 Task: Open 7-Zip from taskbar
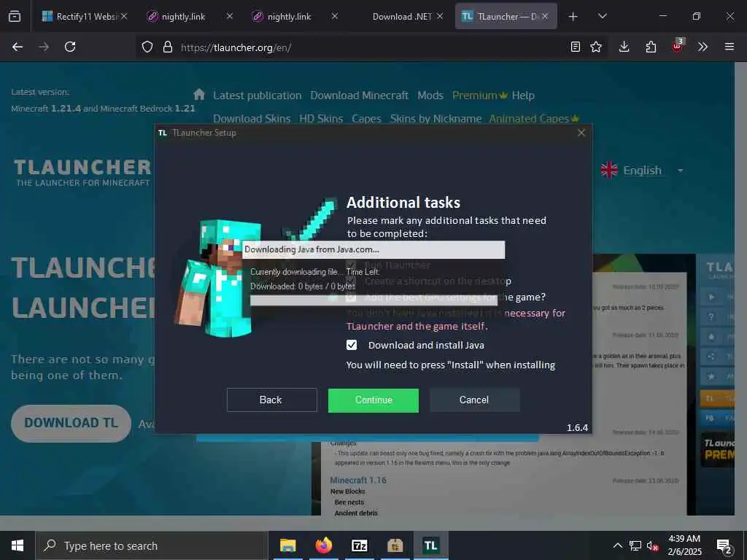click(x=359, y=545)
